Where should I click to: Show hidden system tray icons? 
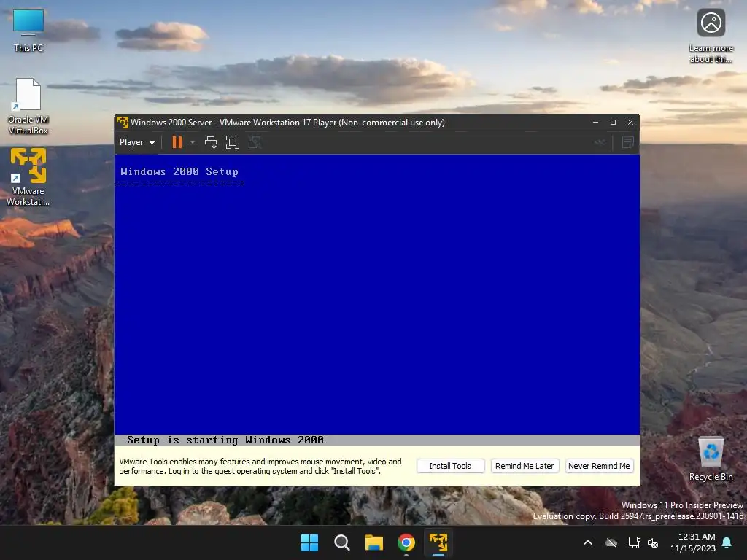(x=588, y=542)
